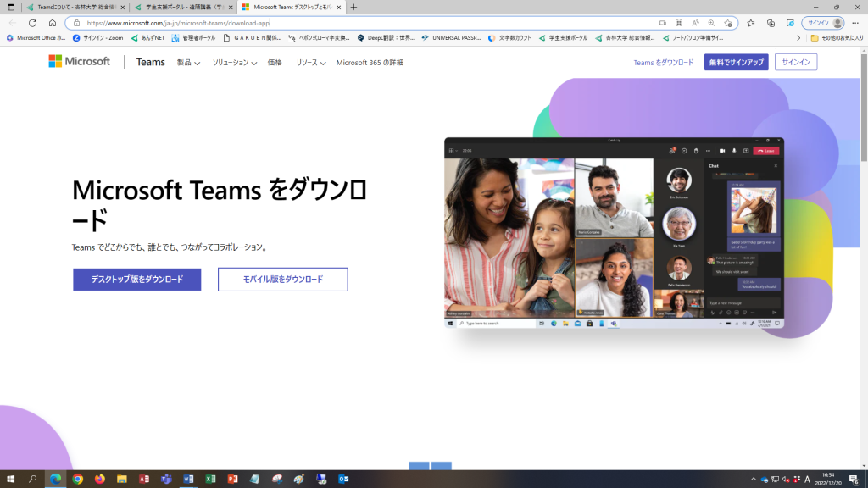Open the browser favorites star icon
Image resolution: width=868 pixels, height=488 pixels.
pos(751,23)
